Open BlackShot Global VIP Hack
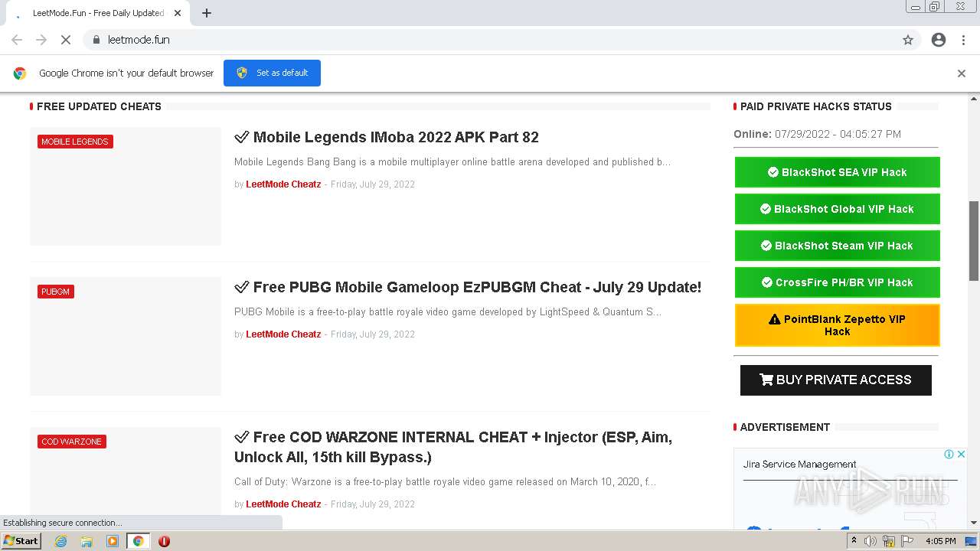The height and width of the screenshot is (551, 980). tap(837, 209)
